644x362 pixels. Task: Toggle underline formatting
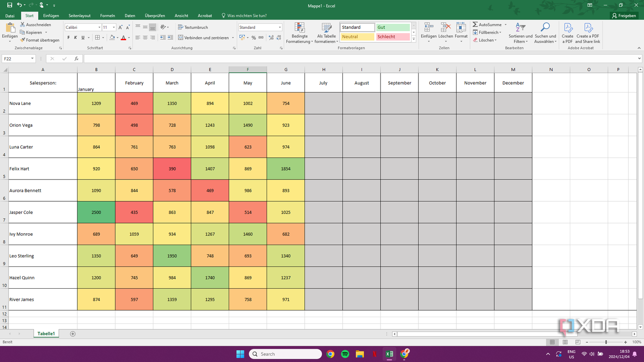click(83, 37)
